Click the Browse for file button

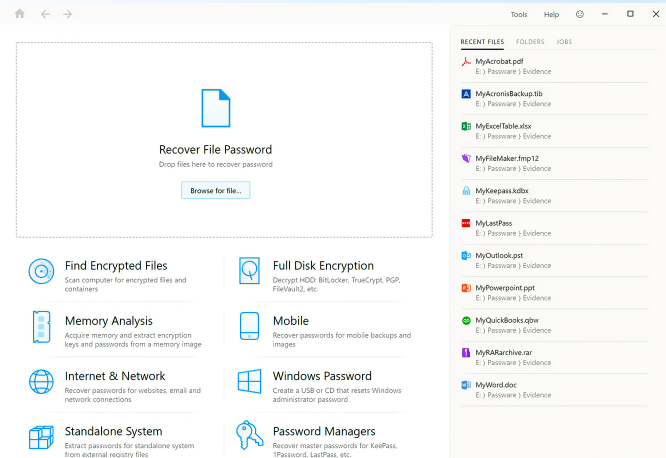216,190
